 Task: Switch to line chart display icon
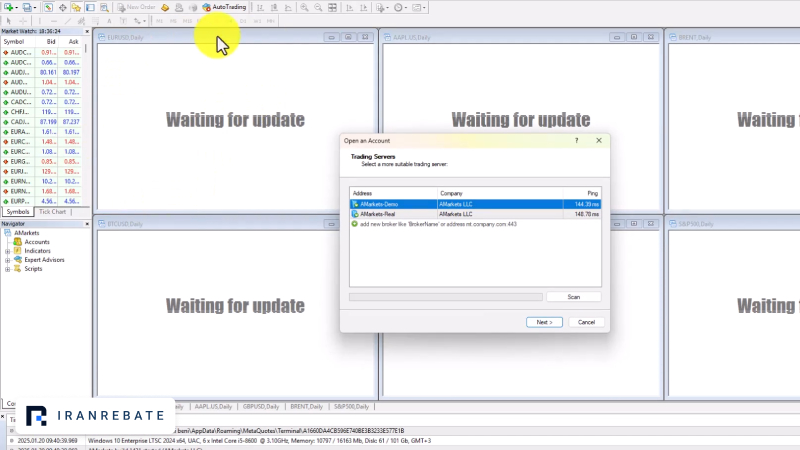[288, 7]
